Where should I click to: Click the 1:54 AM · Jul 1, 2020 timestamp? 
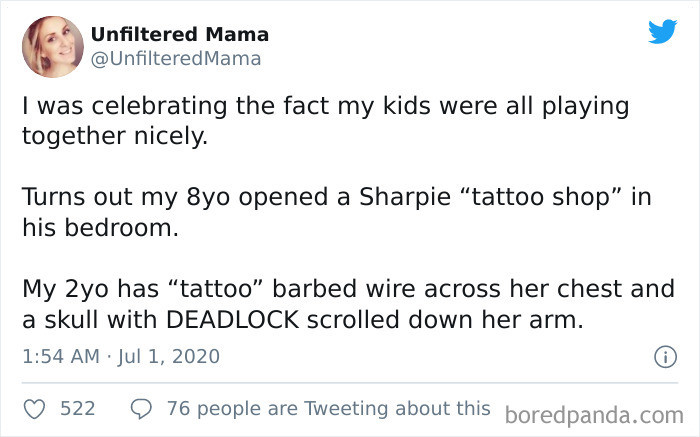point(121,357)
